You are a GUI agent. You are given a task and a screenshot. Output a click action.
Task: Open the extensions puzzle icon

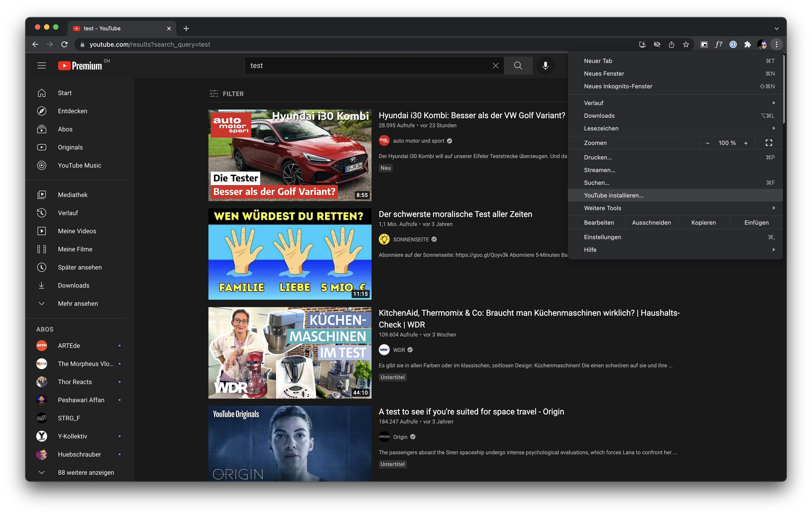coord(747,44)
